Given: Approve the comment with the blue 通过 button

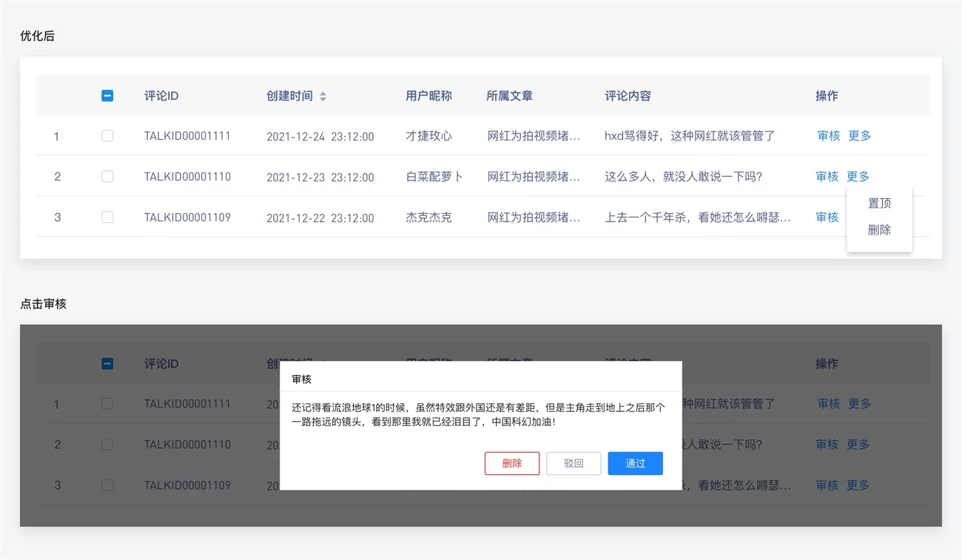Looking at the screenshot, I should click(x=635, y=464).
